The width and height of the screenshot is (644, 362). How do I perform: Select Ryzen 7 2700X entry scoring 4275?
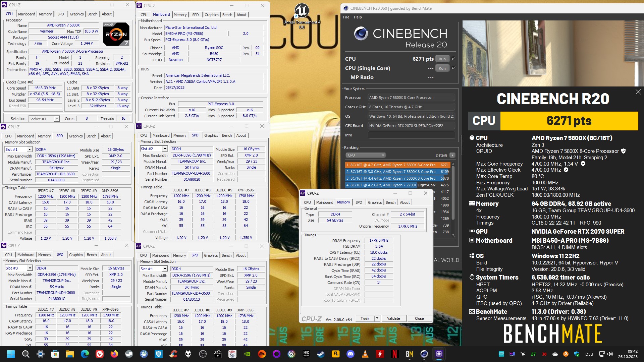(397, 185)
